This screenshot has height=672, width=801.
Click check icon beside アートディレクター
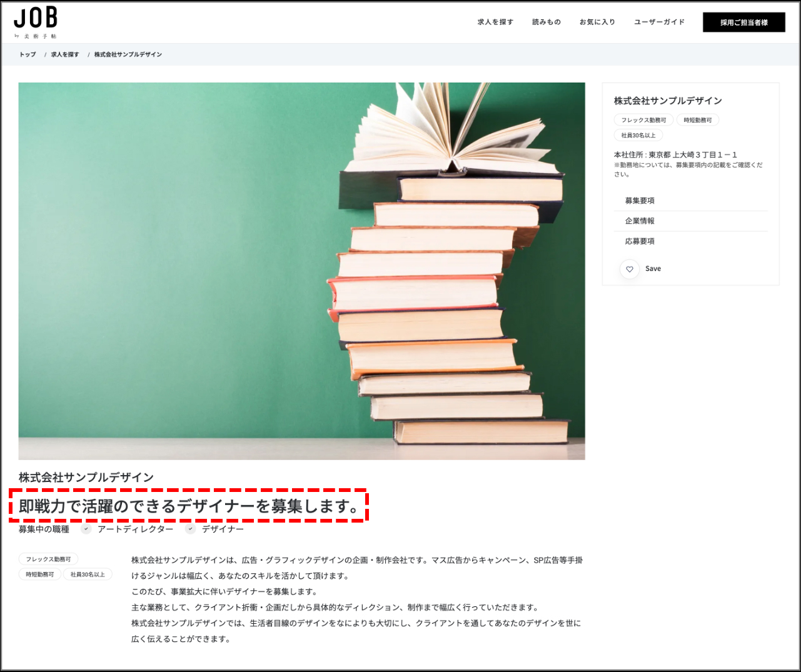pos(86,529)
